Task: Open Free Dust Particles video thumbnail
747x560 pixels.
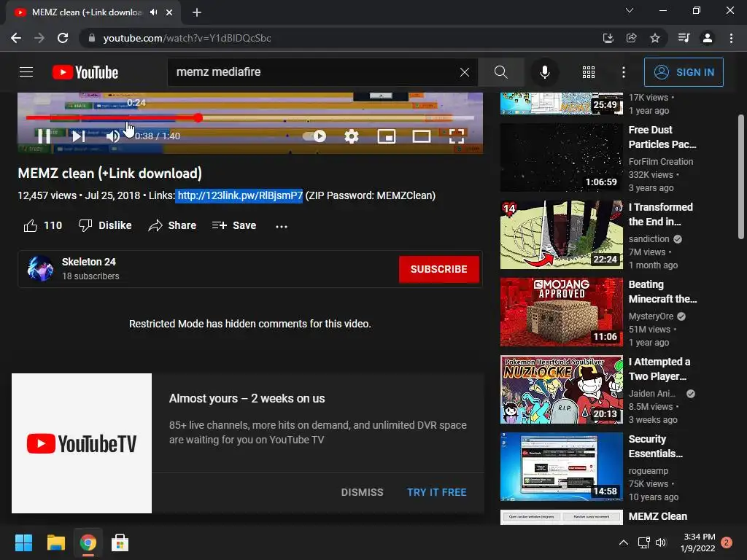Action: (x=561, y=157)
